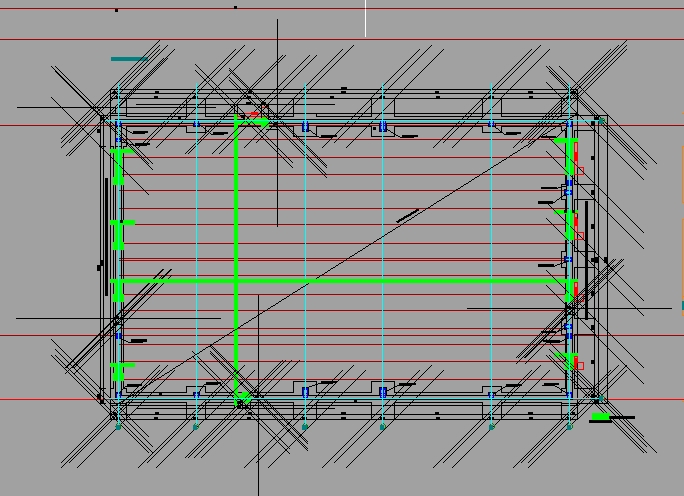Select the lowest green bracket on the left wall
Image resolution: width=684 pixels, height=496 pixels.
(x=120, y=371)
